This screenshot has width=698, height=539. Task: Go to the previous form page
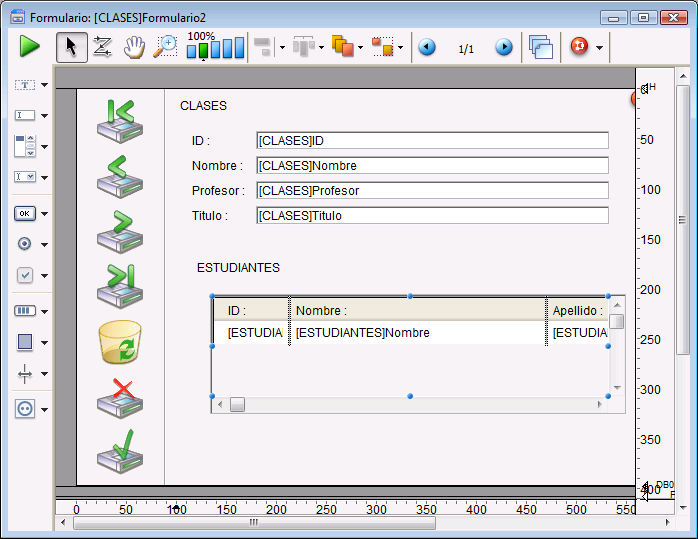coord(427,47)
